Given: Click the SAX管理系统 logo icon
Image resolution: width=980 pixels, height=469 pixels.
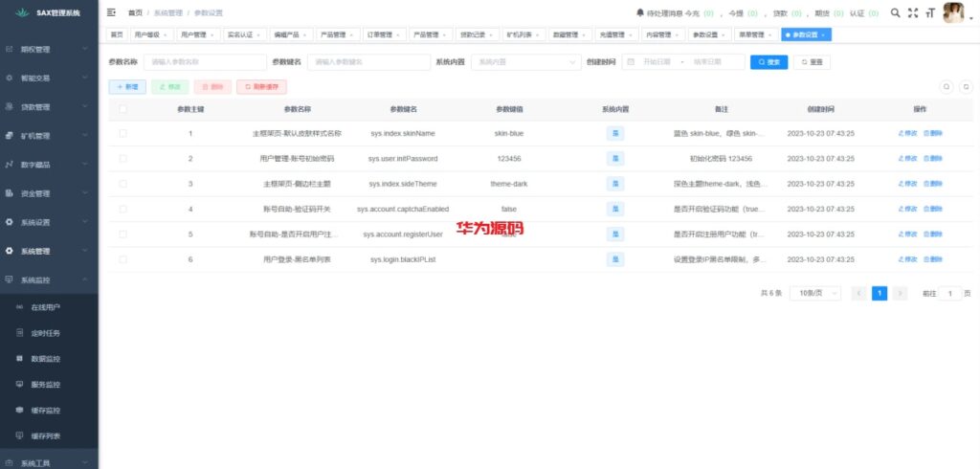Looking at the screenshot, I should point(23,12).
